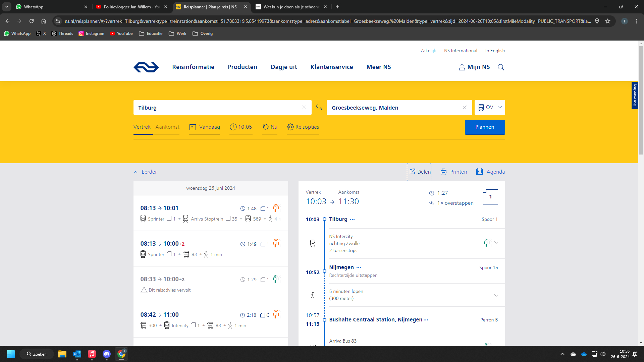This screenshot has width=644, height=362.
Task: Clear the Groesbeekseweg destination field
Action: [465, 108]
